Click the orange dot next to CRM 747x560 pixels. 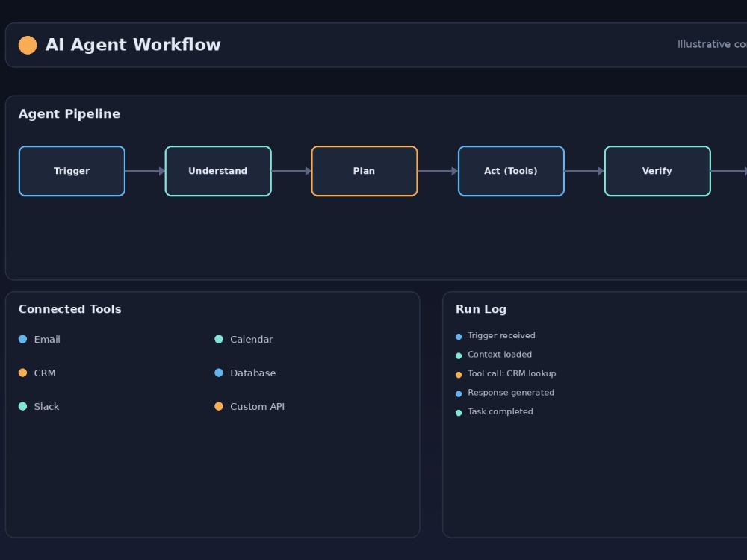23,373
